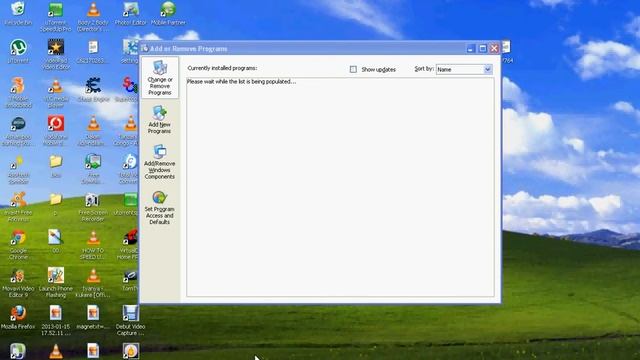Open the Sort by Name dropdown
This screenshot has width=640, height=360.
(x=464, y=69)
